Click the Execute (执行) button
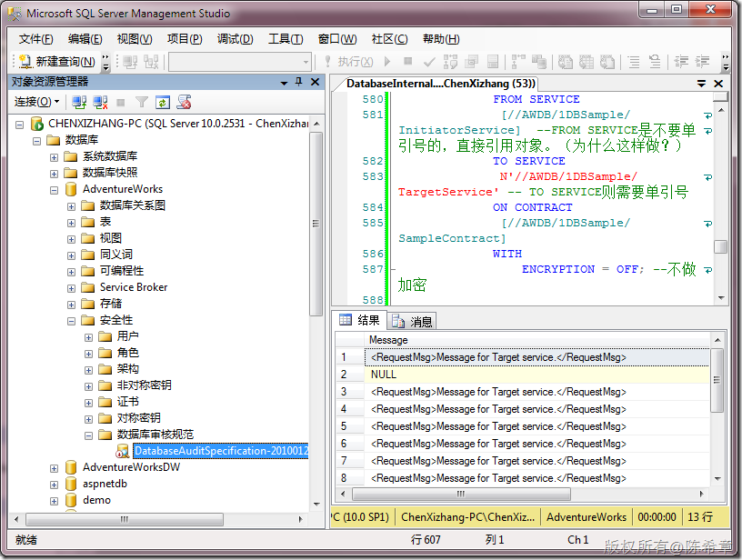 [349, 62]
